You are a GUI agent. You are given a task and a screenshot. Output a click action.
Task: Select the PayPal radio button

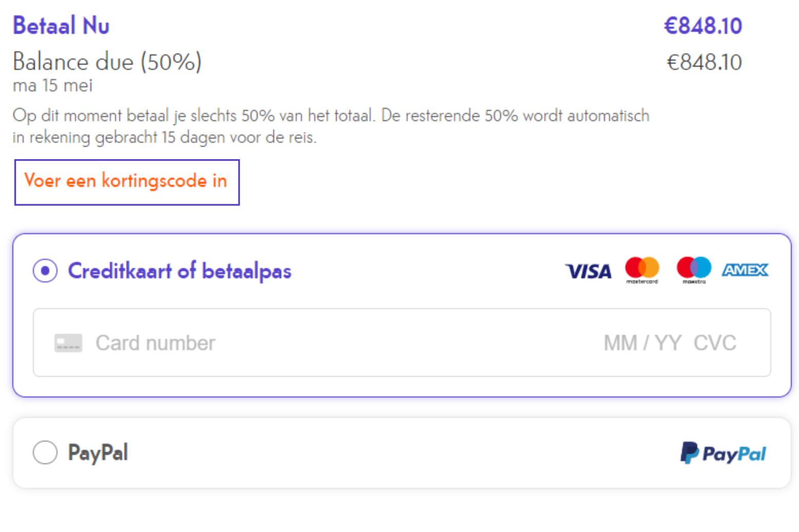(45, 452)
